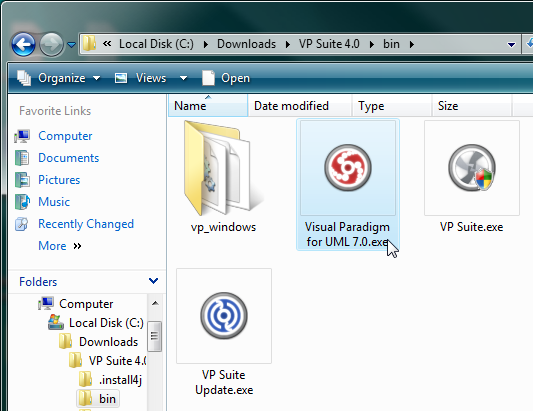Open the recent pages dropdown arrow
Screen dimensions: 533x411
[71, 45]
